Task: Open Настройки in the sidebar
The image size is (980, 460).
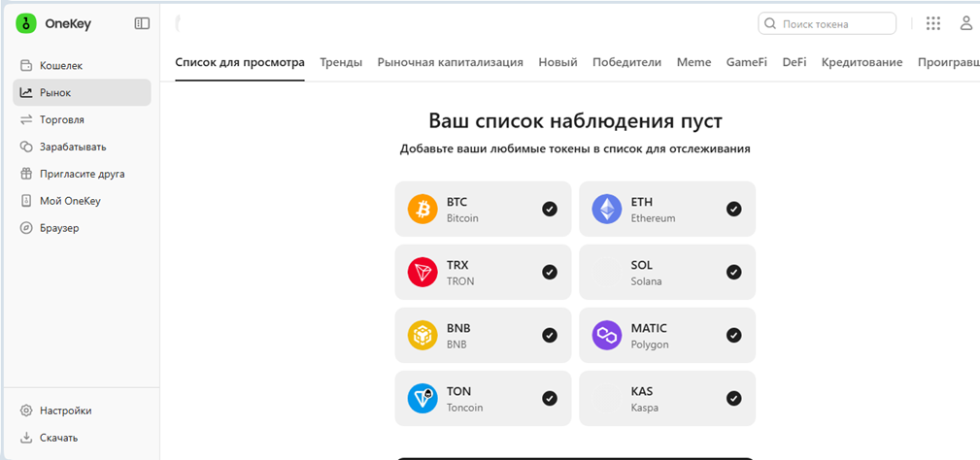Action: [65, 411]
